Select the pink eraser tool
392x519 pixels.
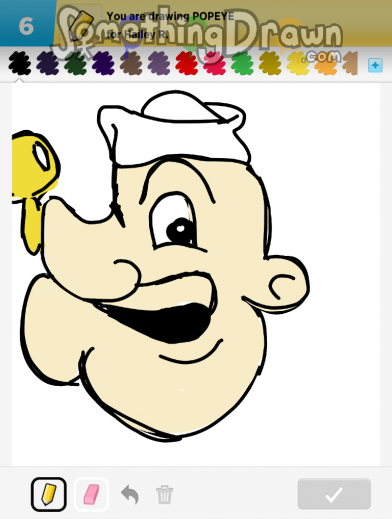point(91,494)
